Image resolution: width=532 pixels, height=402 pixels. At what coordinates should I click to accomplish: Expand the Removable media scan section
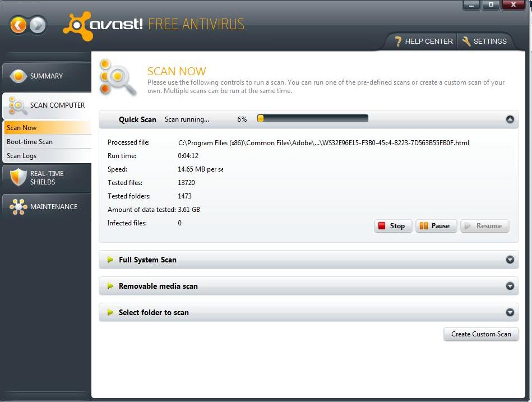510,286
